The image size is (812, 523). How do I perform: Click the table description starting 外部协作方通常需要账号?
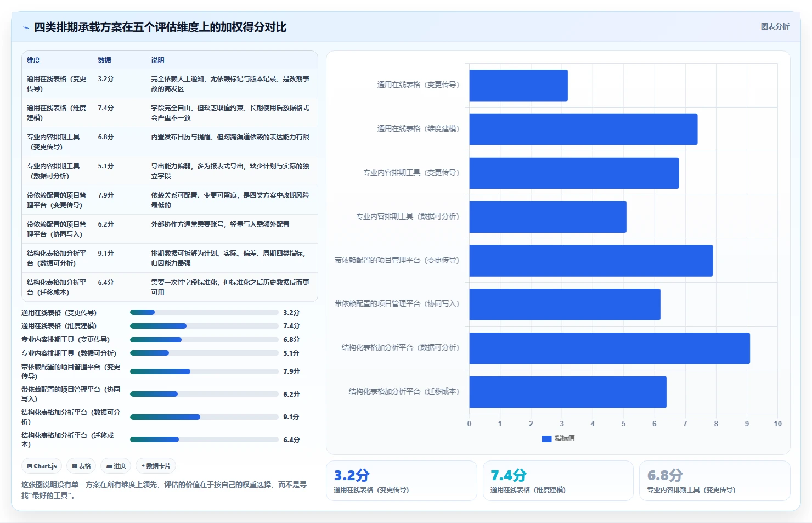point(221,224)
